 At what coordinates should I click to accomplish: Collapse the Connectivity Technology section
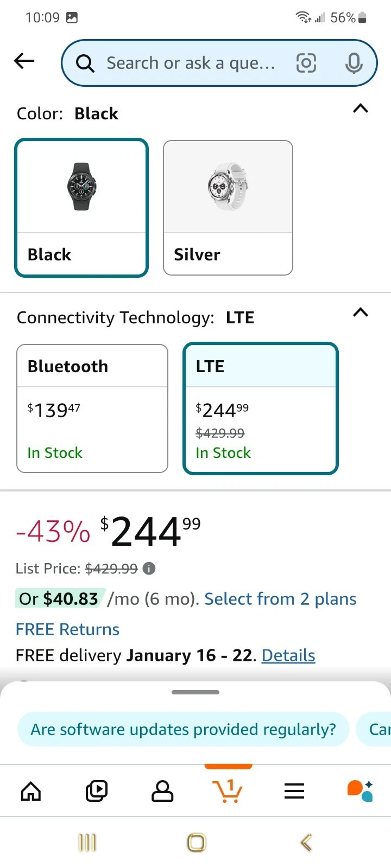coord(361,312)
